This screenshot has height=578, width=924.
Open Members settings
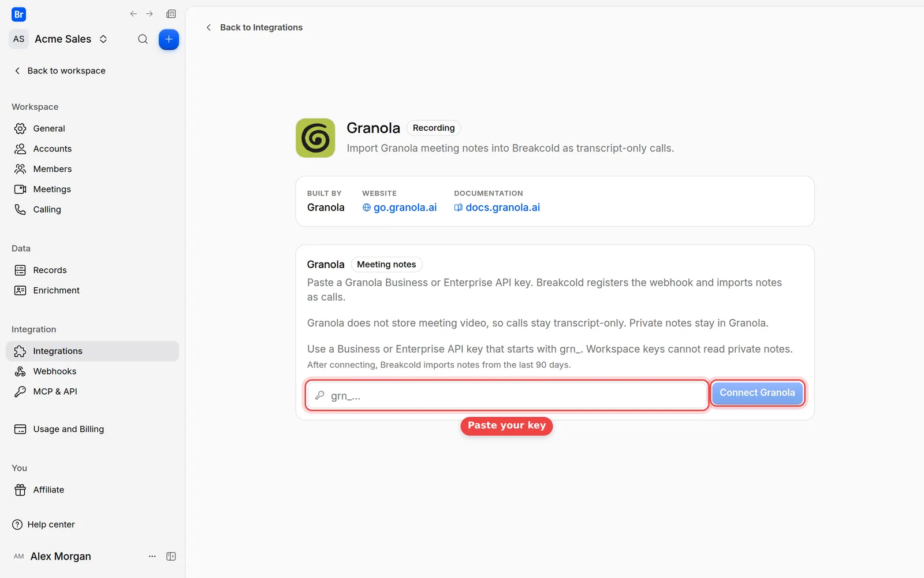pos(92,169)
